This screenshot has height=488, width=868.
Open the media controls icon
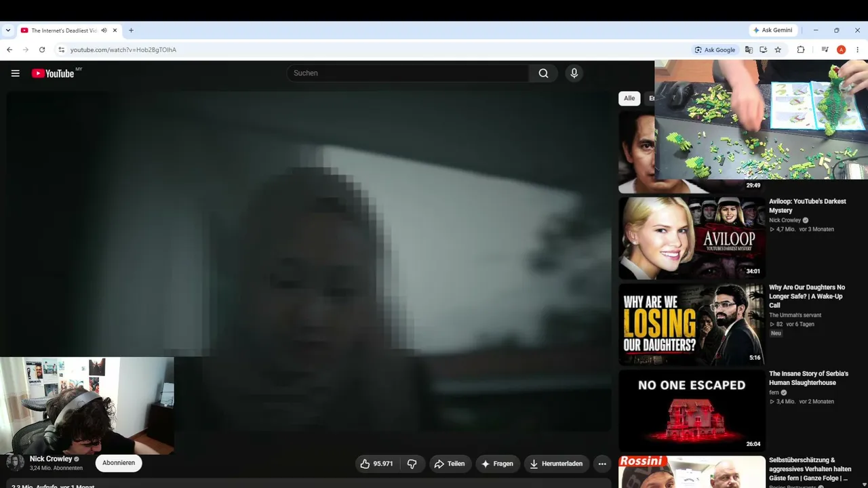click(x=825, y=49)
